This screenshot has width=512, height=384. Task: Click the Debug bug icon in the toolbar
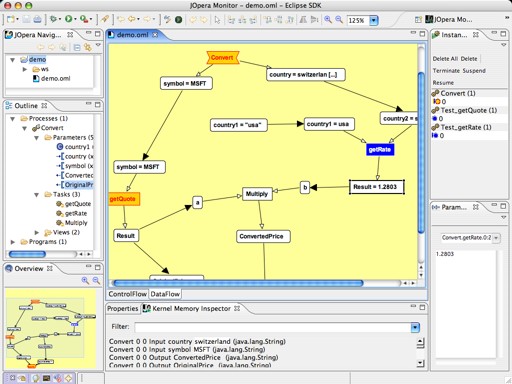coord(53,19)
